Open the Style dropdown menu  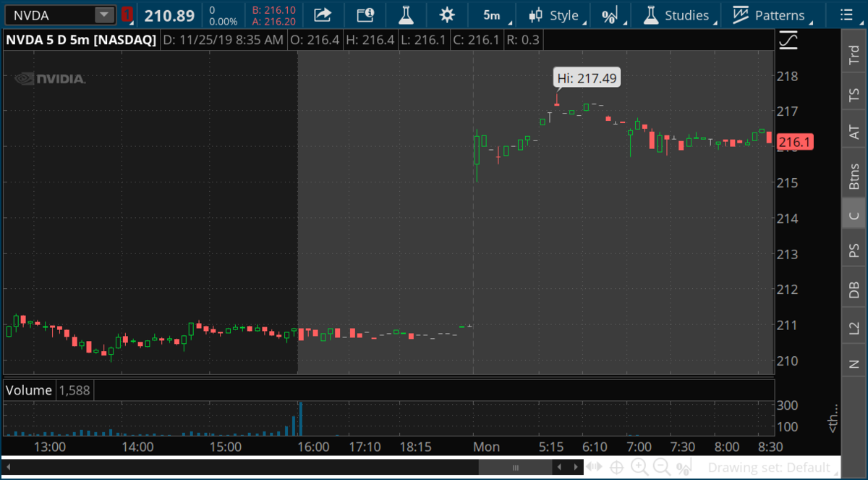click(557, 15)
